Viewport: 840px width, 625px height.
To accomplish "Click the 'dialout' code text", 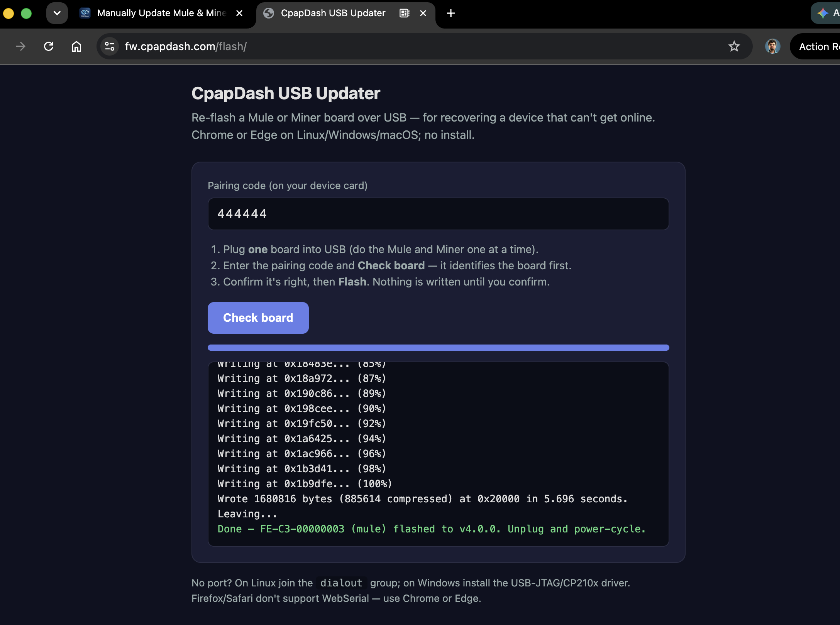I will pos(341,583).
